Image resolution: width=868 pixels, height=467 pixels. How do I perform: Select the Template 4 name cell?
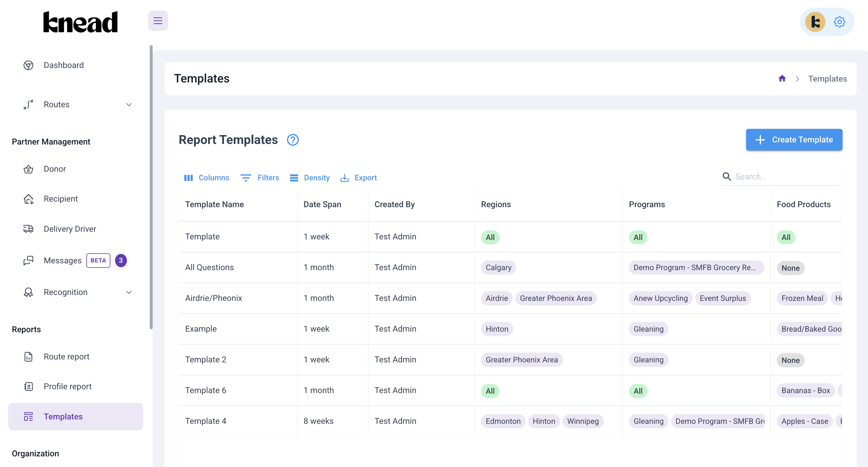click(238, 421)
